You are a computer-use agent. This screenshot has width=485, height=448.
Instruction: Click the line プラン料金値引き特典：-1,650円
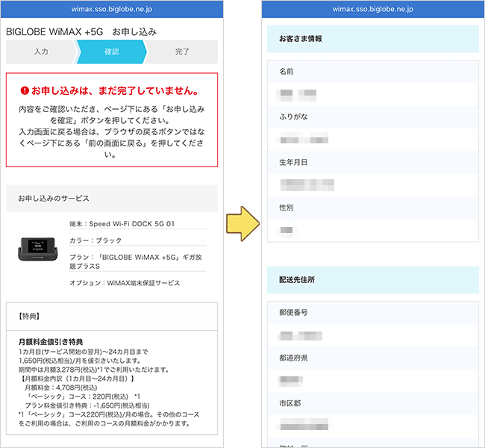coord(87,405)
